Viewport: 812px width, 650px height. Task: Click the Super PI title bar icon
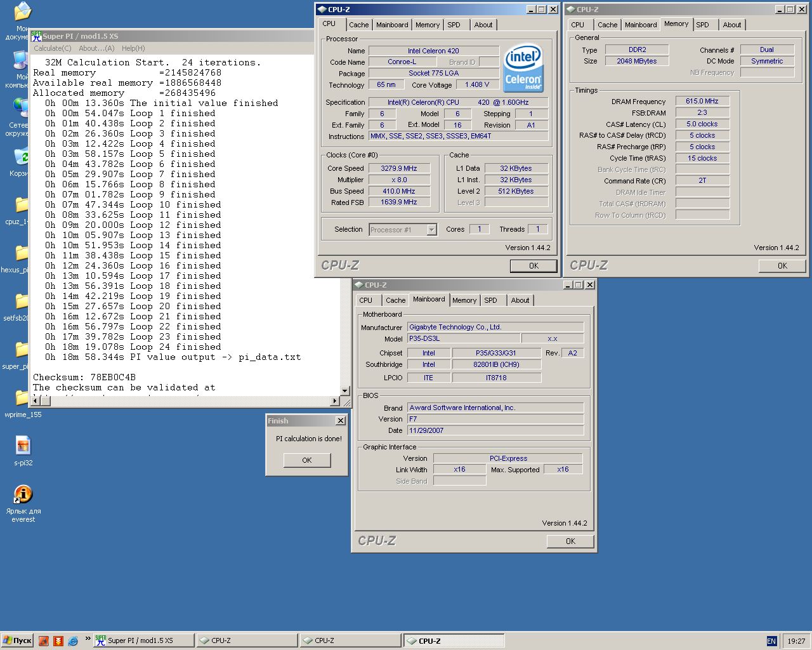[x=36, y=36]
